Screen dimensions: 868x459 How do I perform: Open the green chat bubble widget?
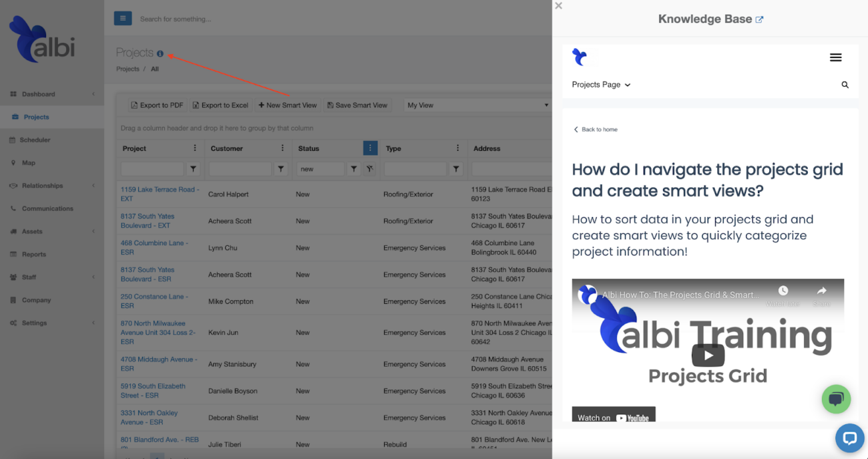836,400
